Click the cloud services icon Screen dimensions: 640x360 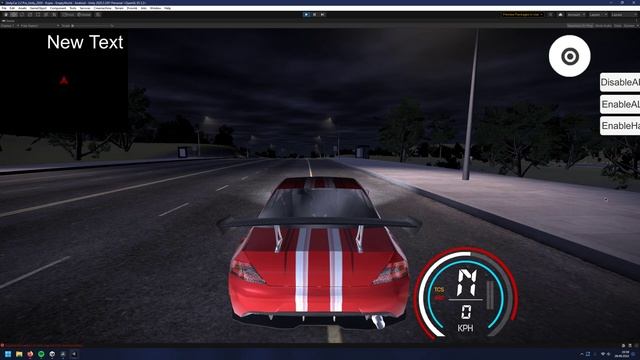(560, 15)
